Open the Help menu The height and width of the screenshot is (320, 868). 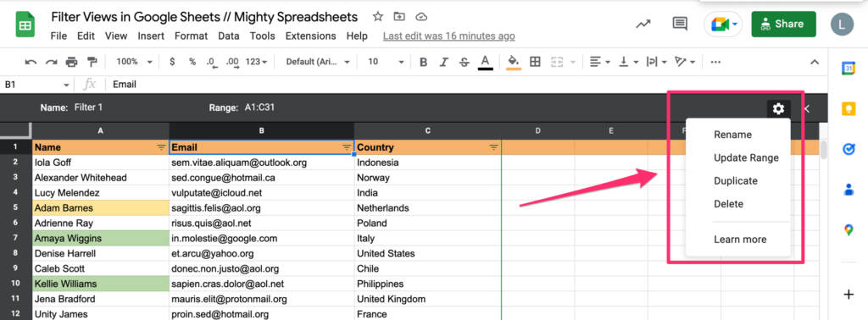(x=357, y=36)
